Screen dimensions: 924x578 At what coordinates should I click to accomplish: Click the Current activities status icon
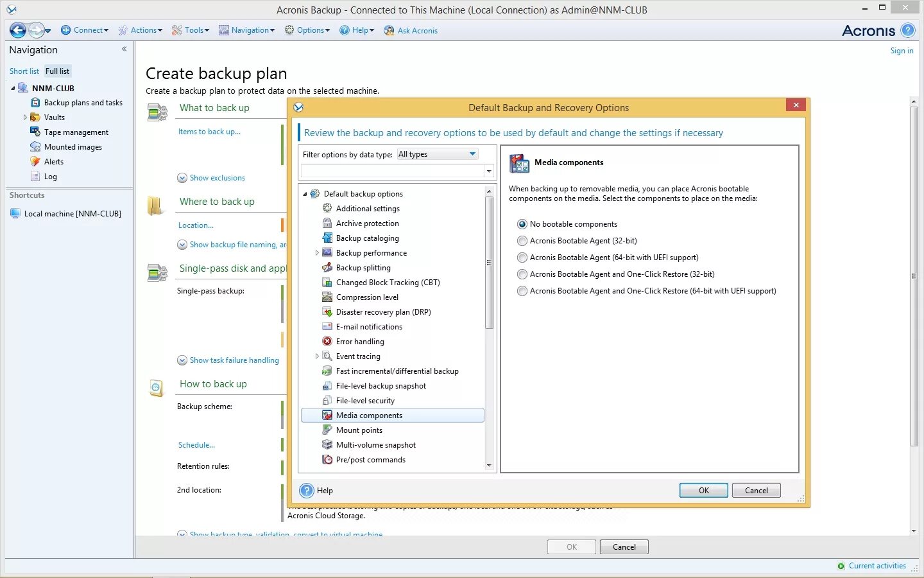click(x=841, y=566)
